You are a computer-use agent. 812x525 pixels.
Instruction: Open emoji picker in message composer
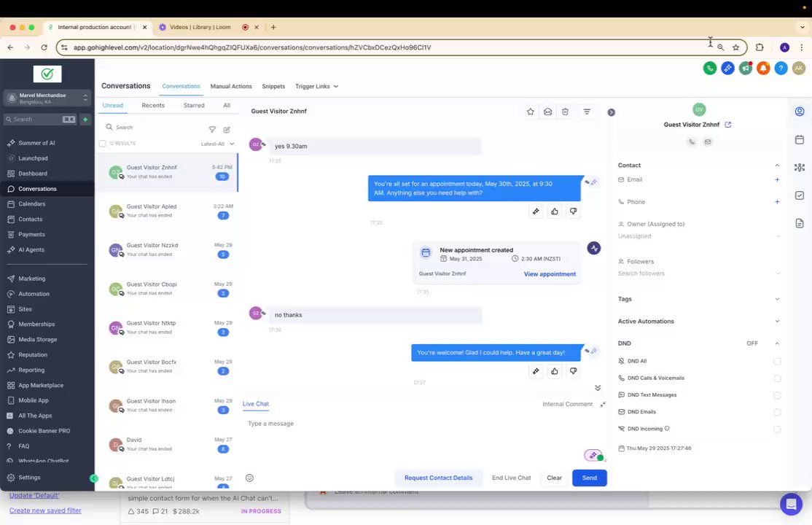tap(249, 478)
